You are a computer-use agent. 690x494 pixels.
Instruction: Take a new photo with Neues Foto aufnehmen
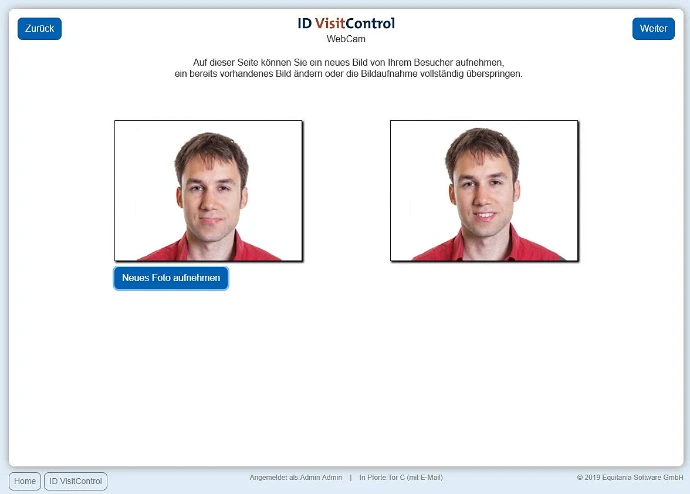[x=171, y=278]
